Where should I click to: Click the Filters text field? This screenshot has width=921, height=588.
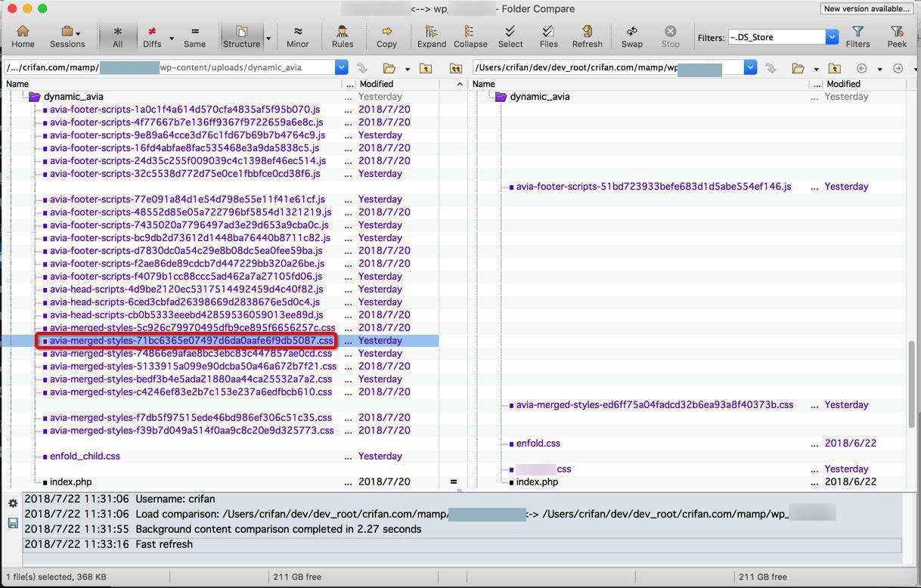[776, 37]
